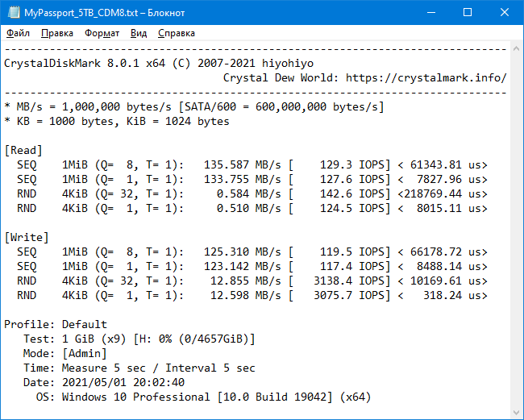The height and width of the screenshot is (420, 524).
Task: Click the 142.6 IOPS value
Action: (352, 193)
